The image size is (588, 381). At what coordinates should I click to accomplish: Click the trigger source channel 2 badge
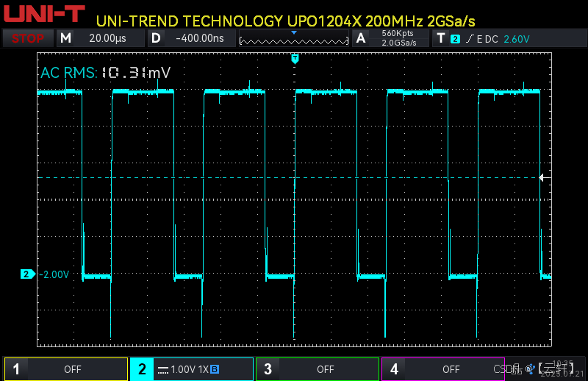click(455, 39)
